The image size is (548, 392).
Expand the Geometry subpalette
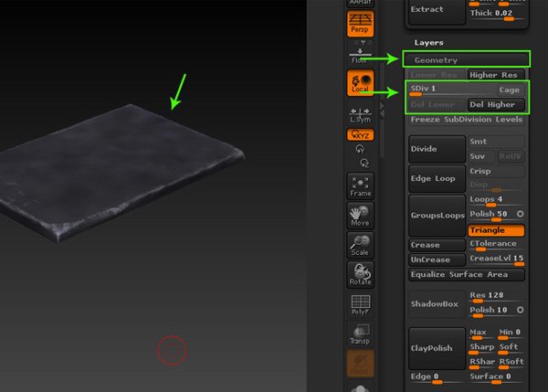tap(466, 59)
